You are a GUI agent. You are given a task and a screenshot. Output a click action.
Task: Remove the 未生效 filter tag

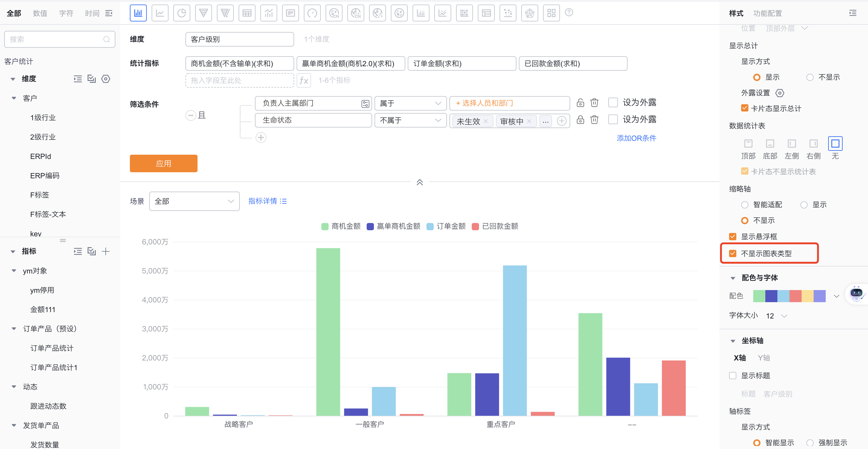[486, 121]
